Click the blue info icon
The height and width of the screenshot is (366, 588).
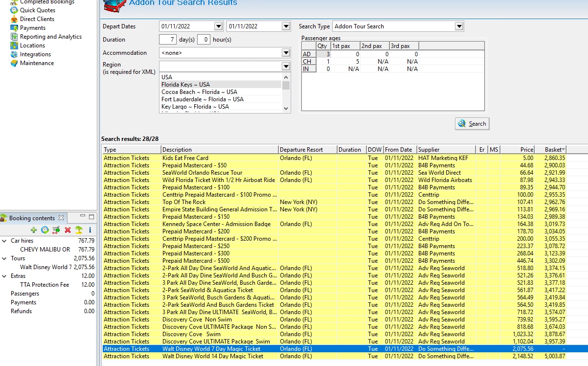click(90, 229)
